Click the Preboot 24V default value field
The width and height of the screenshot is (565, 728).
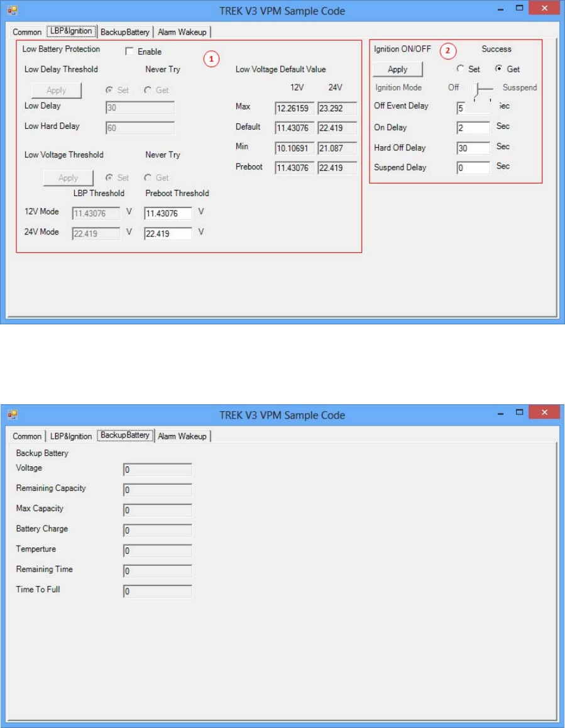tap(337, 168)
